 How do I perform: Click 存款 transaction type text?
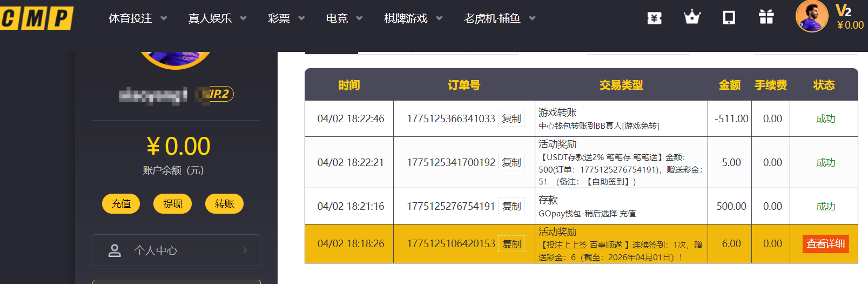(548, 200)
